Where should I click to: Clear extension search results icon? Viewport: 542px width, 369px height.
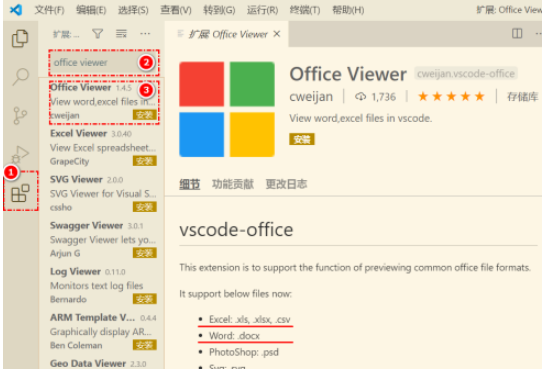point(121,34)
